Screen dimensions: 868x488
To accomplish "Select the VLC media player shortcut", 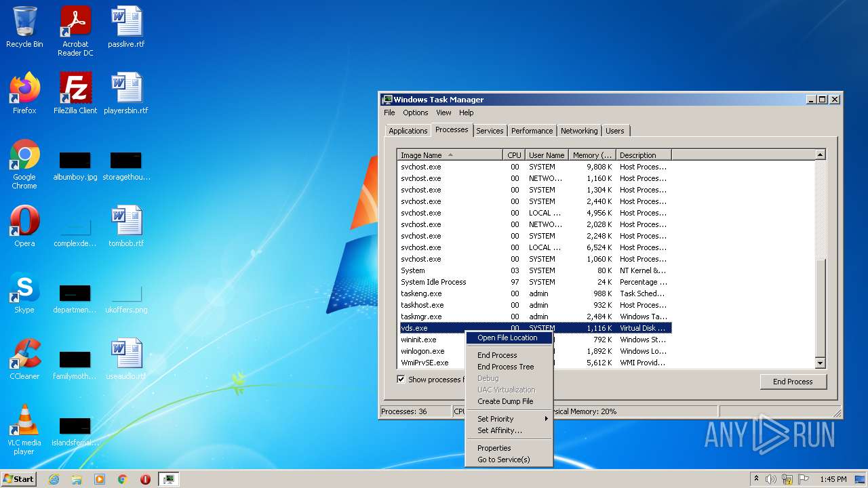I will pos(24,430).
